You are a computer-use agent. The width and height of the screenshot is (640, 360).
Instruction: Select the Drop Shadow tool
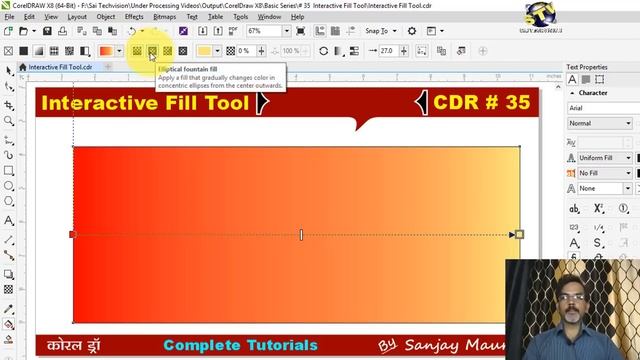(9, 274)
